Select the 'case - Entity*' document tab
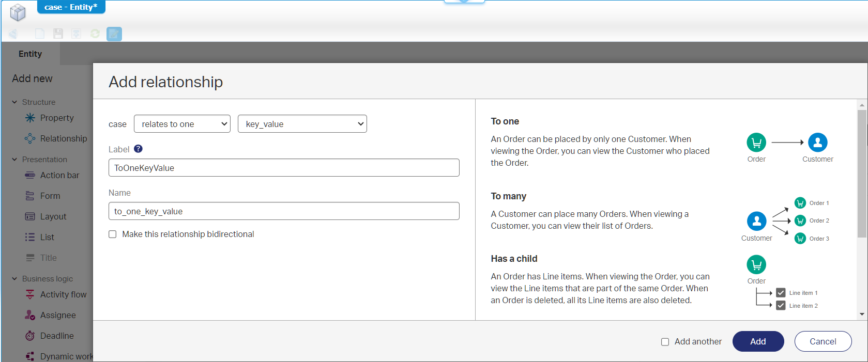The image size is (868, 362). tap(71, 7)
